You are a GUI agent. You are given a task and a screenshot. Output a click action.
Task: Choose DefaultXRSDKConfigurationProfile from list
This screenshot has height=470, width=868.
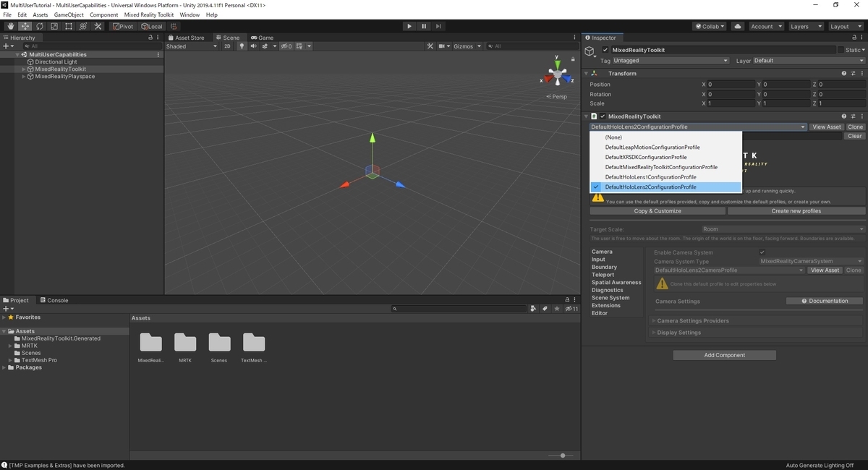666,157
